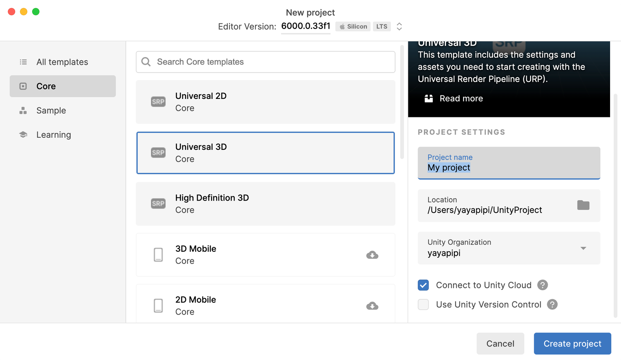Click the 2D Mobile download cloud icon
The height and width of the screenshot is (364, 621).
372,306
